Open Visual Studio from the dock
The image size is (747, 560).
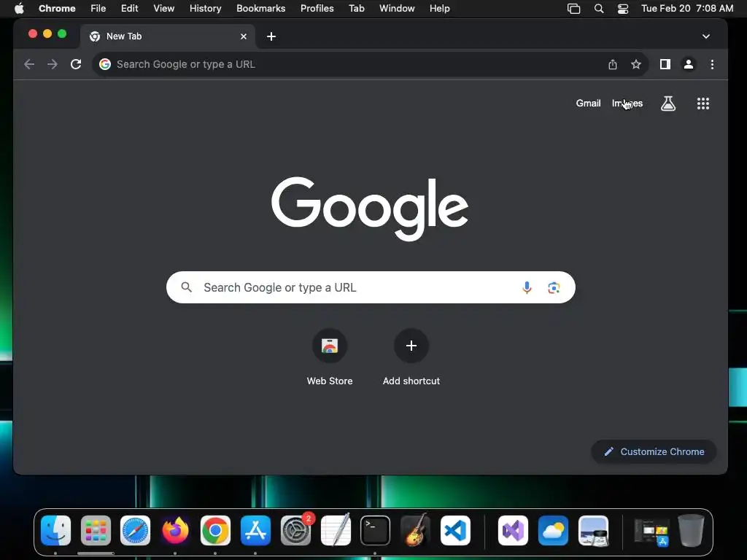(513, 531)
